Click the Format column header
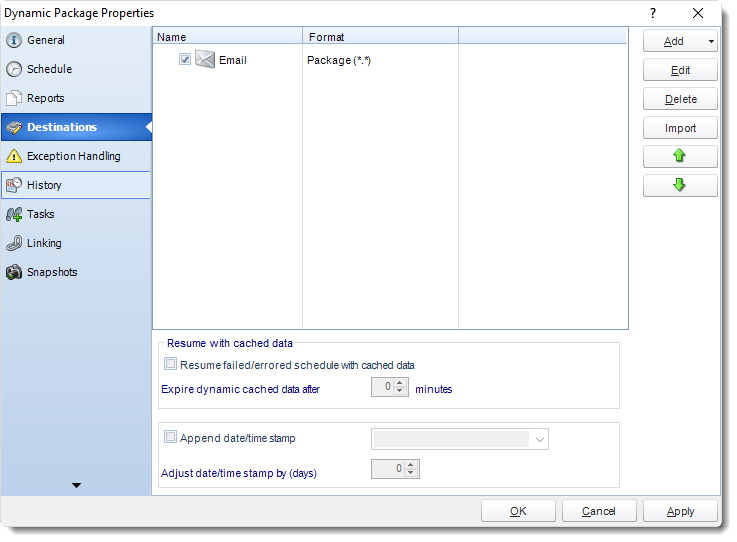The height and width of the screenshot is (542, 737). point(380,37)
